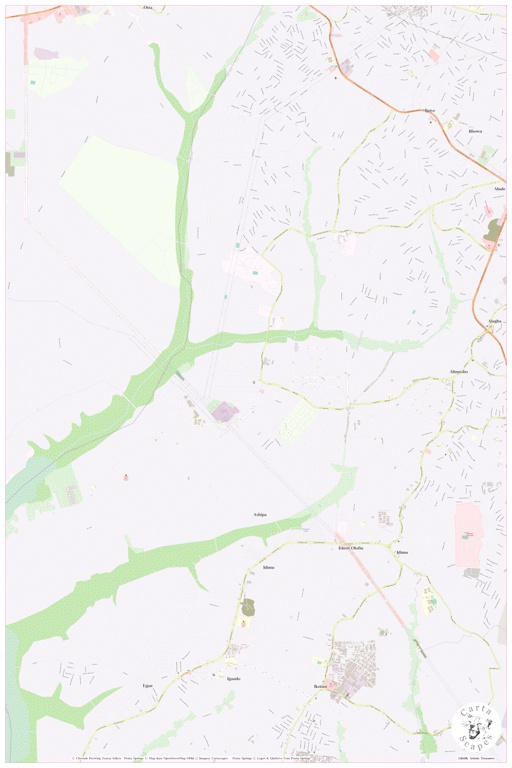Click the olive-green patch south of Idimu
Image resolution: width=512 pixels, height=768 pixels.
tap(248, 607)
